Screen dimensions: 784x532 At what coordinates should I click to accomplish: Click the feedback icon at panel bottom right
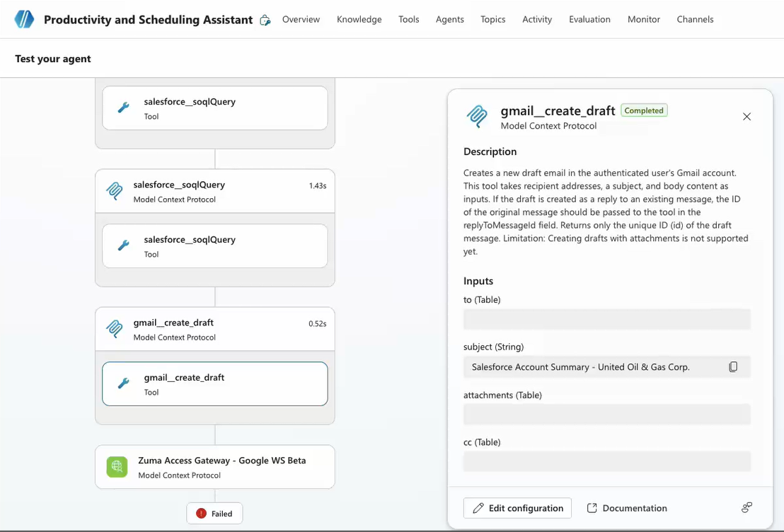pyautogui.click(x=746, y=508)
